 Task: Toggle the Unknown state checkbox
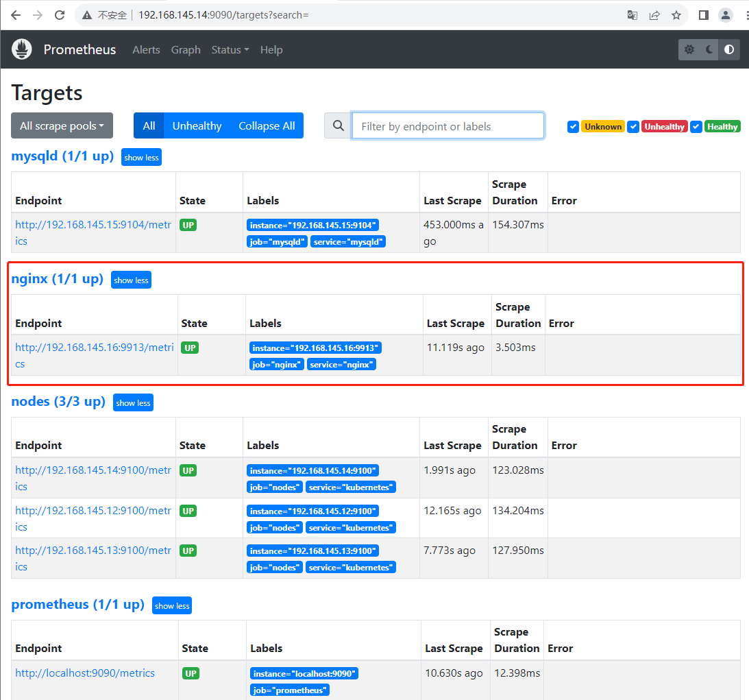click(573, 127)
